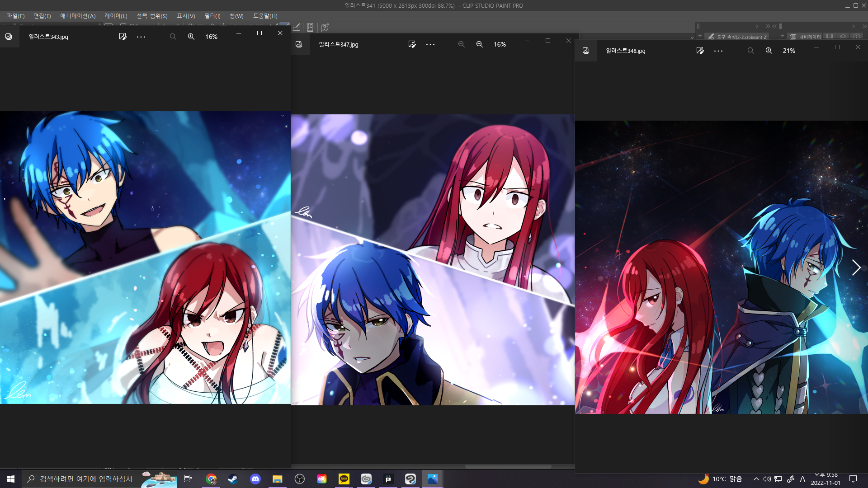Open Discord from taskbar
This screenshot has width=868, height=488.
[255, 479]
